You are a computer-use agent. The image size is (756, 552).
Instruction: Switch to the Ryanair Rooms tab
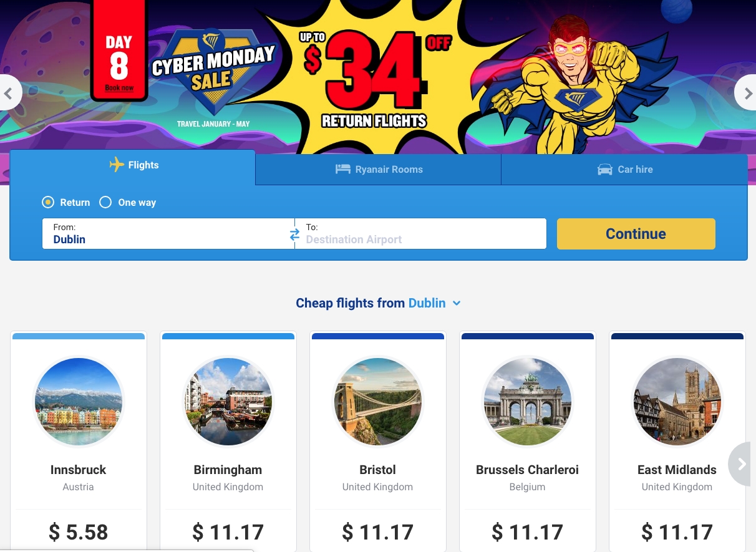coord(379,170)
